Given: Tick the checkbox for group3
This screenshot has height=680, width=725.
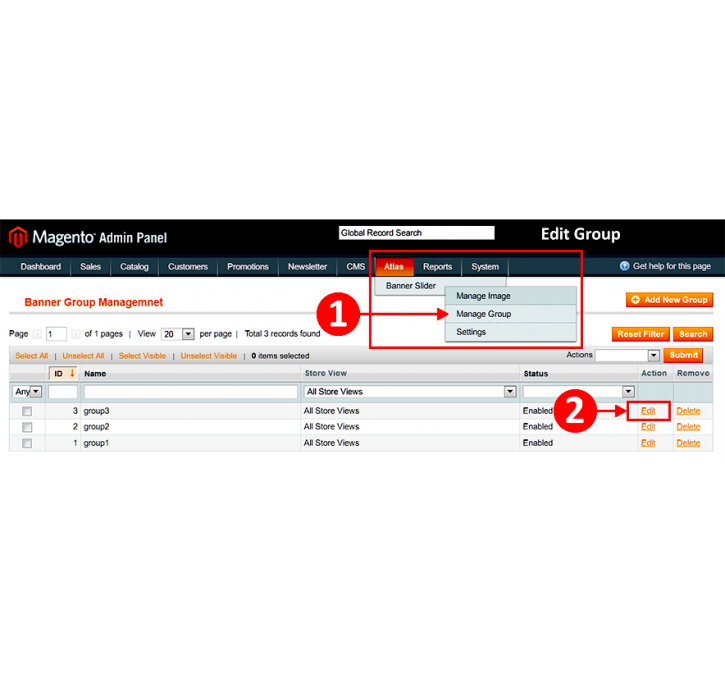Looking at the screenshot, I should click(27, 411).
